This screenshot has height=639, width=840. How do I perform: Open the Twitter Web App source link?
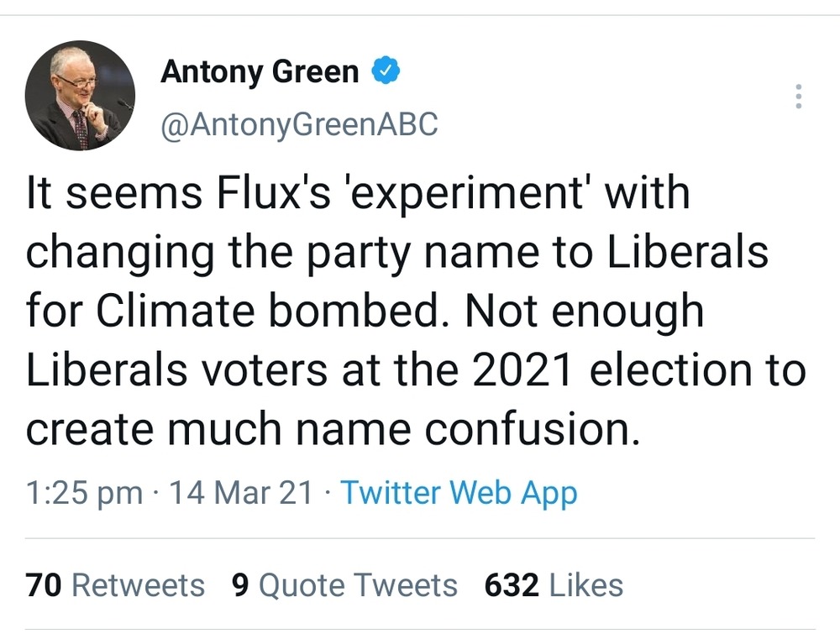(459, 492)
